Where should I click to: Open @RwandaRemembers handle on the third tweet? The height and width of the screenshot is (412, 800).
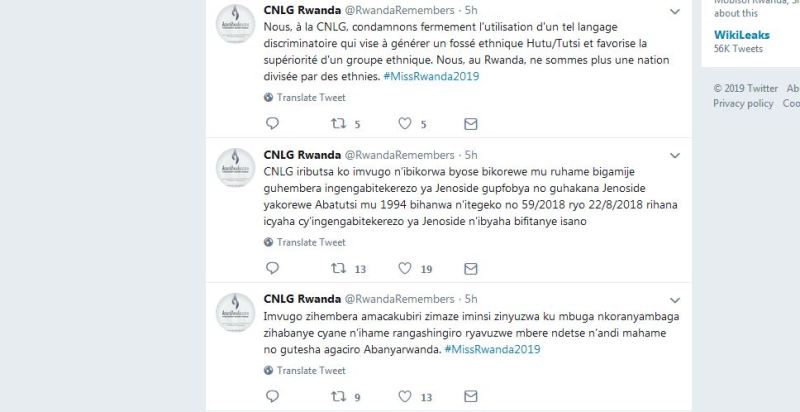tap(399, 299)
